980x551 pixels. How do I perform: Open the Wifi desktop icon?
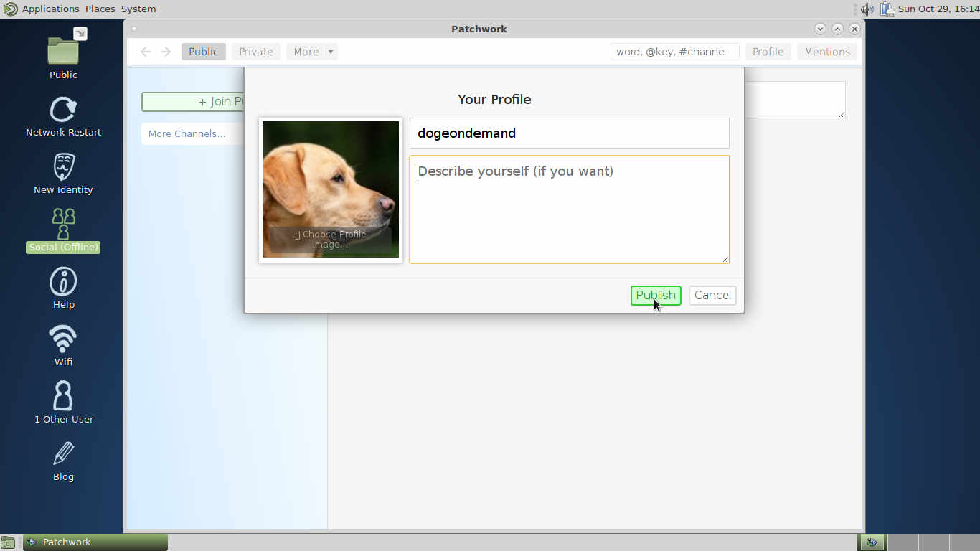(63, 339)
